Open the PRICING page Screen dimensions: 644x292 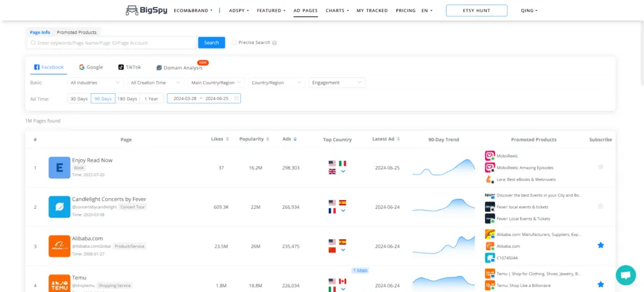coord(406,11)
